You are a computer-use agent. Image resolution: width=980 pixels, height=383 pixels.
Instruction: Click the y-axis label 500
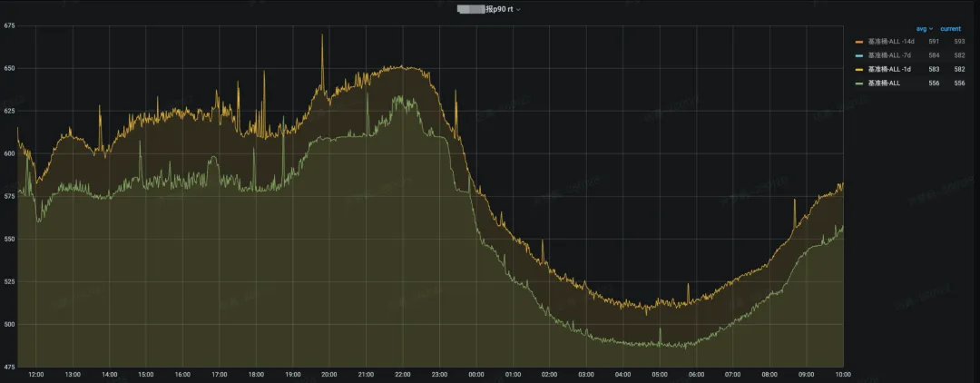pos(9,324)
